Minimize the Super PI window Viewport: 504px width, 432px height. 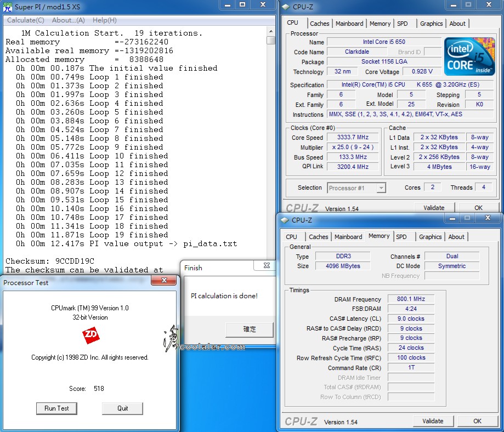click(228, 5)
